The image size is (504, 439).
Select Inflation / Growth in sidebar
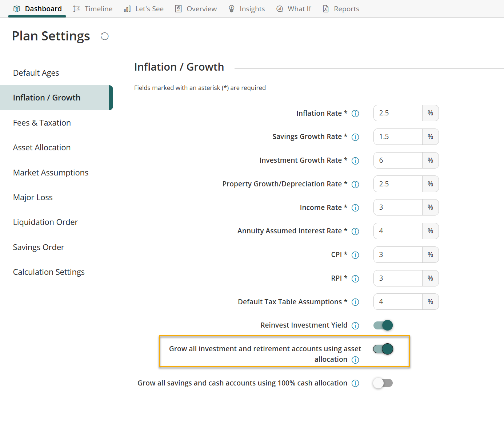[x=56, y=98]
